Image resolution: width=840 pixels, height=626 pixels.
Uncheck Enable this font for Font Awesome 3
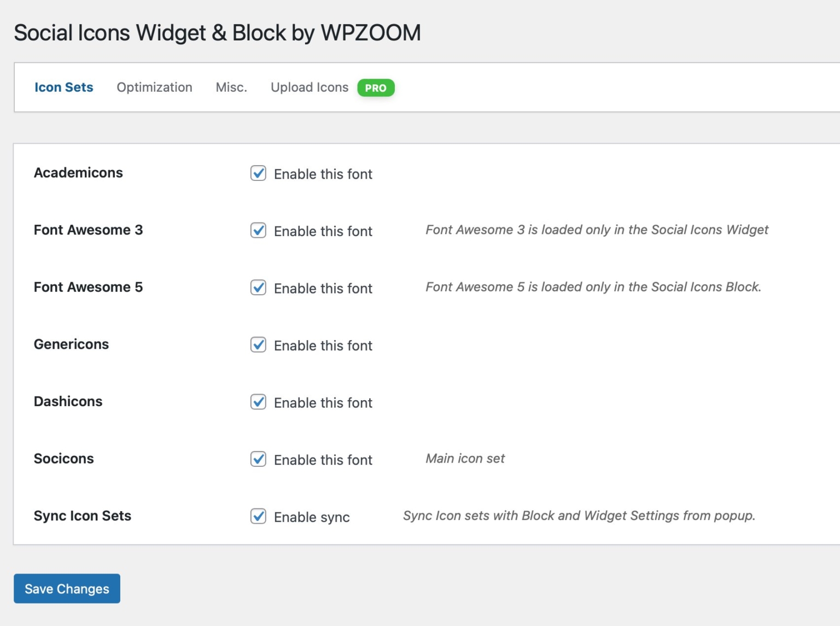pyautogui.click(x=258, y=231)
